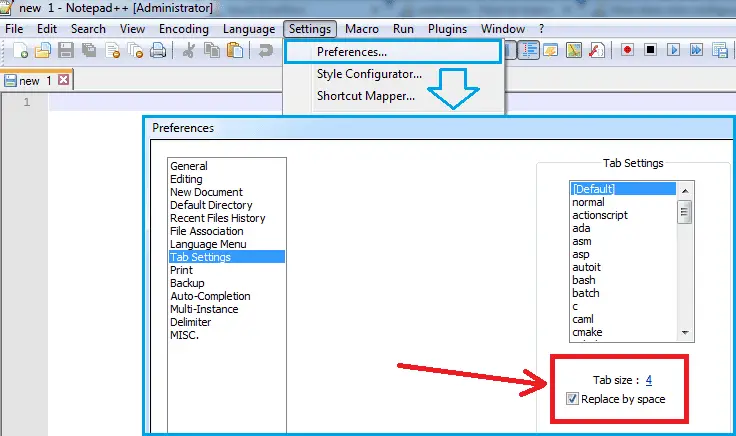736x436 pixels.
Task: Open the Macro menu
Action: 362,29
